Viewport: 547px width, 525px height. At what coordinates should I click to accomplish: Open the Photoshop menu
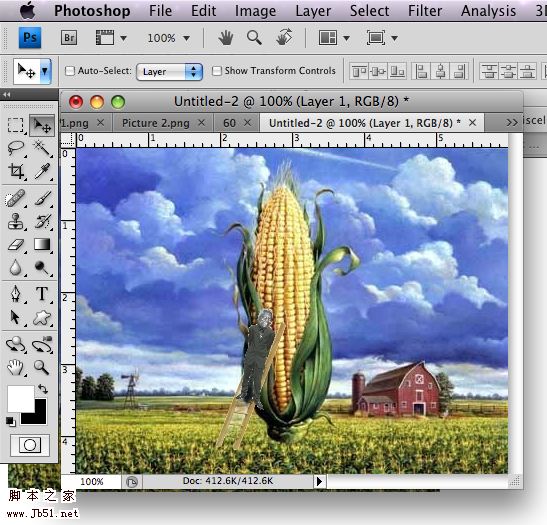click(92, 10)
